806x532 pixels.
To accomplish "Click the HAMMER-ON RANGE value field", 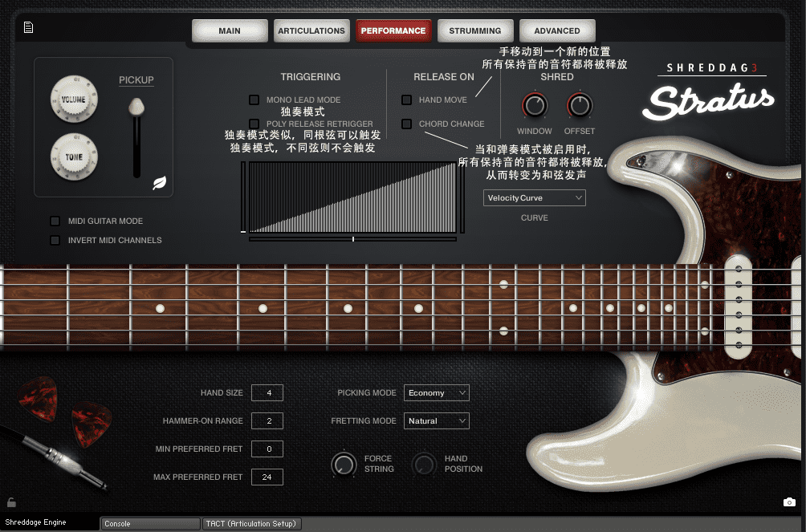I will pyautogui.click(x=267, y=421).
